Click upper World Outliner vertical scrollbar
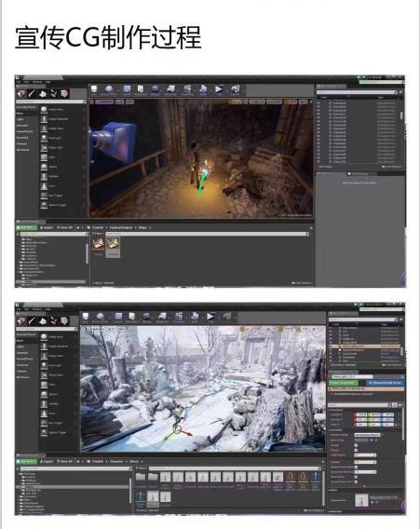Viewport: 420px width, 529px height. pyautogui.click(x=401, y=115)
